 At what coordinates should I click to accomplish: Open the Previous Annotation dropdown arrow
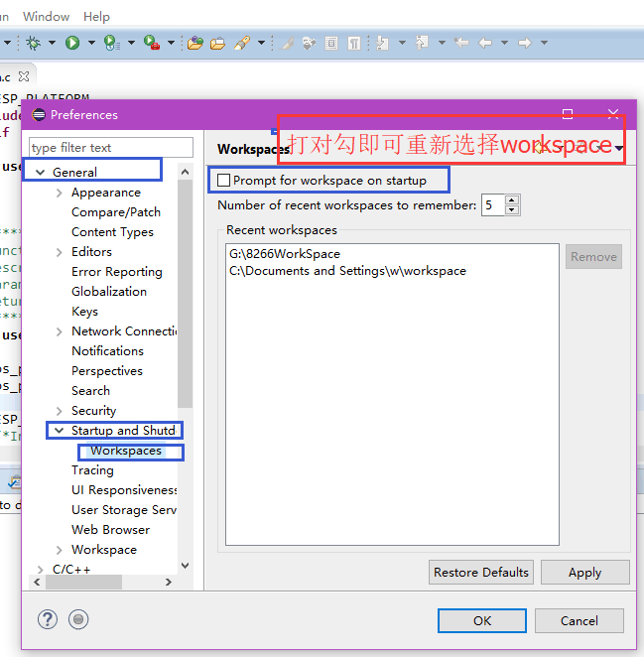(442, 43)
